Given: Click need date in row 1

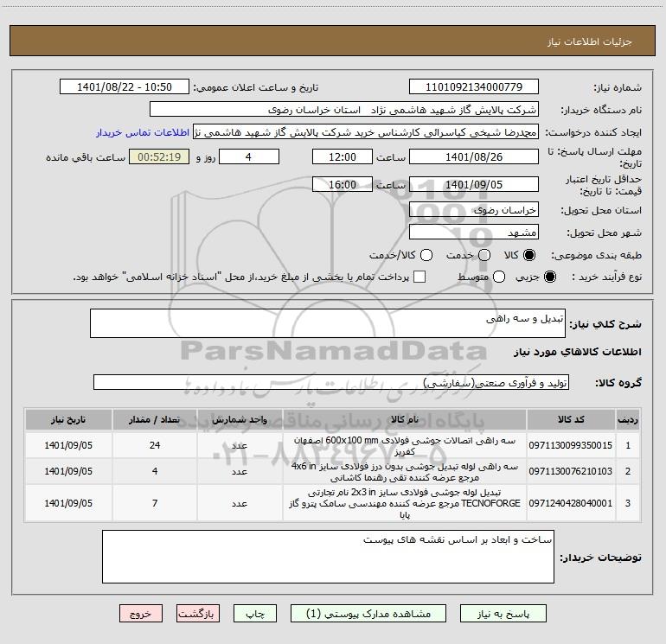Looking at the screenshot, I should [x=68, y=445].
